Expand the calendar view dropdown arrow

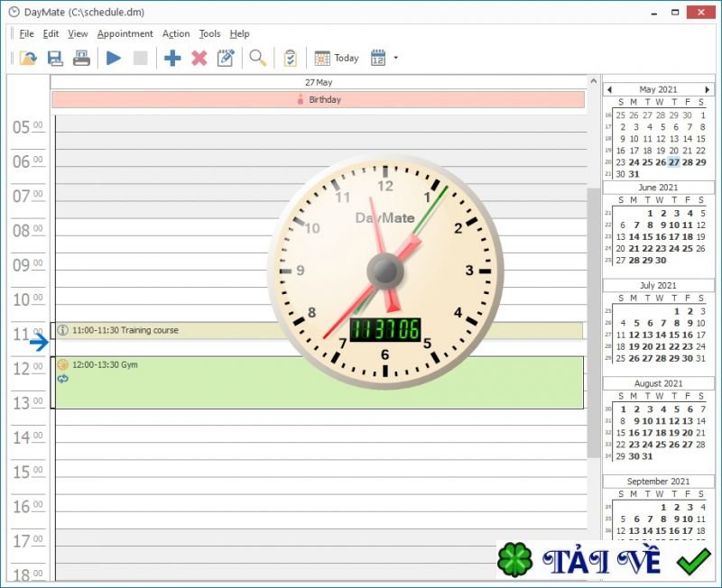click(395, 58)
